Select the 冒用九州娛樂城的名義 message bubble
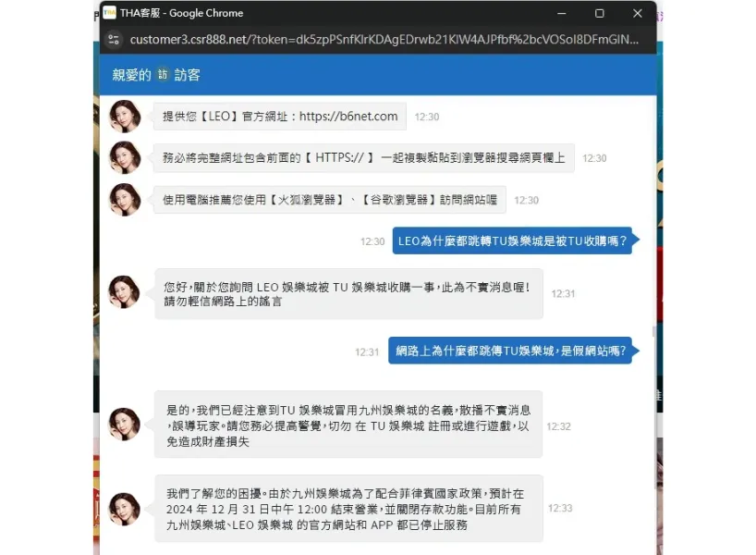756x555 pixels. (x=348, y=425)
